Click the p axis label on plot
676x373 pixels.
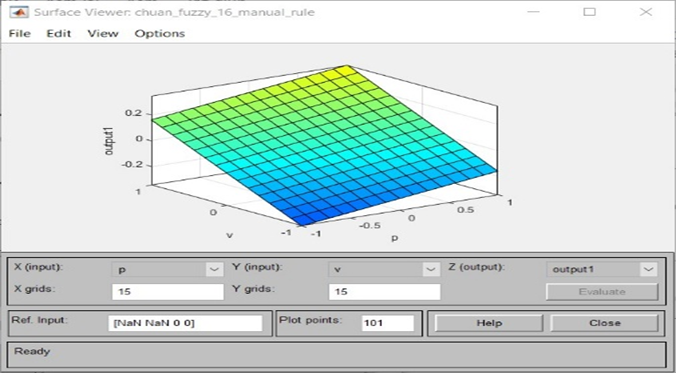(394, 237)
